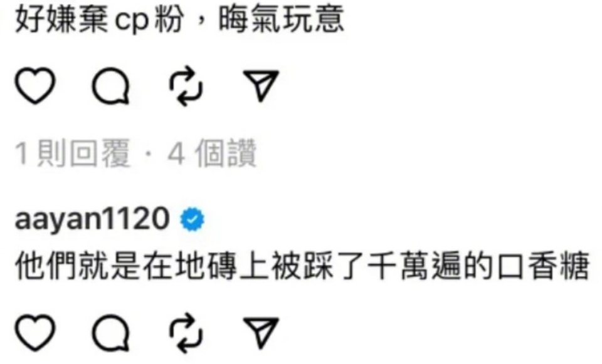The width and height of the screenshot is (602, 364).
Task: Like the post about cp粉
Action: [x=35, y=86]
